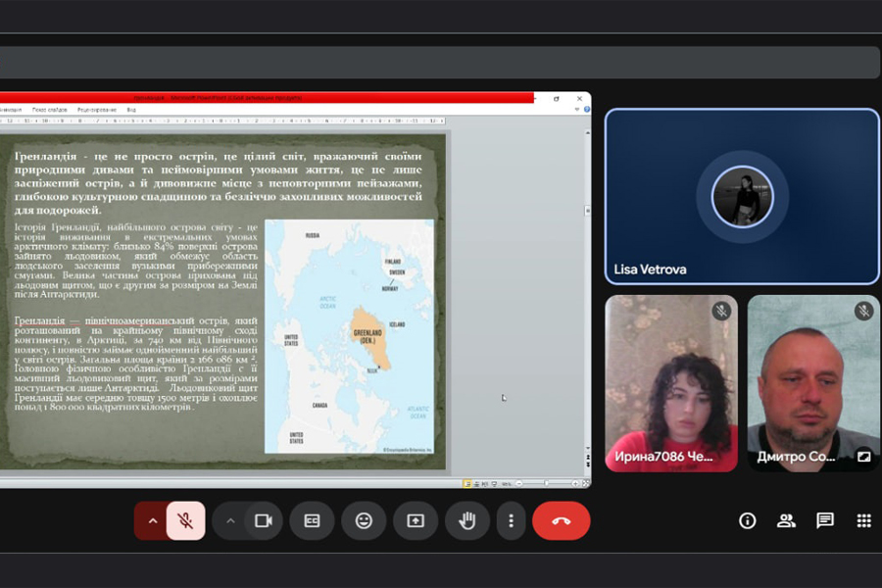Start sharing your screen
The height and width of the screenshot is (588, 882).
[416, 520]
